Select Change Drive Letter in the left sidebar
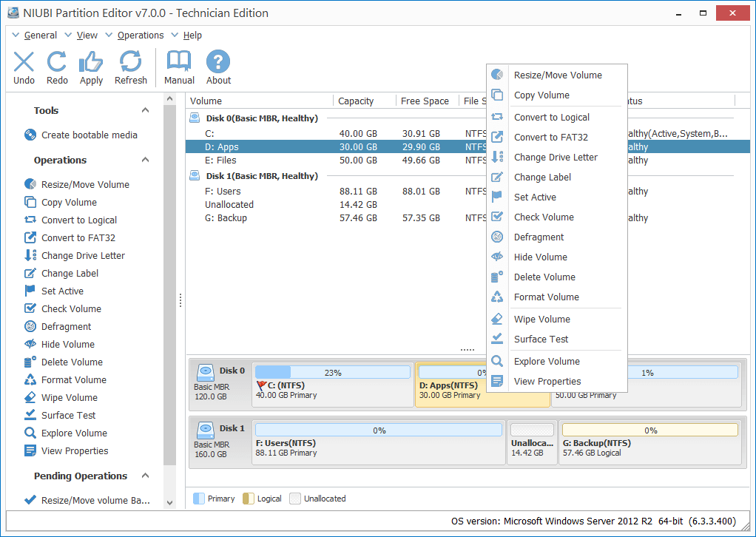Image resolution: width=756 pixels, height=537 pixels. click(x=74, y=255)
